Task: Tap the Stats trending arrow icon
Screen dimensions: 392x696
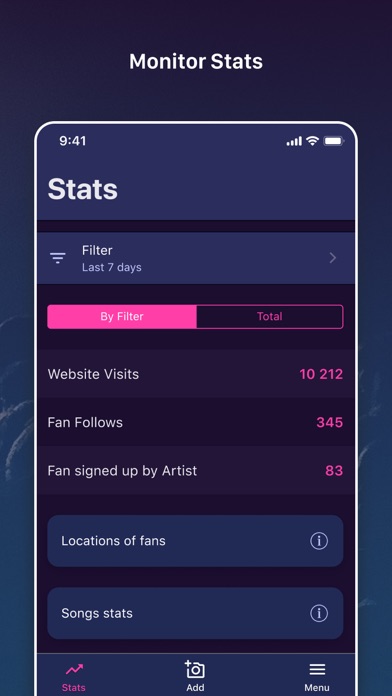Action: point(74,669)
